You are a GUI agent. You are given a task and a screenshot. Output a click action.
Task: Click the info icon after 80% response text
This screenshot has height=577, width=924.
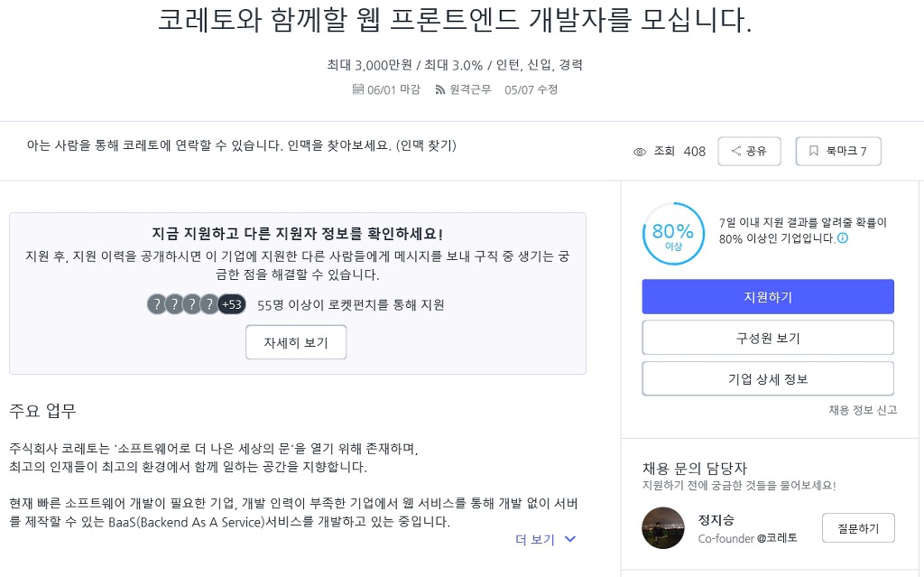click(843, 238)
